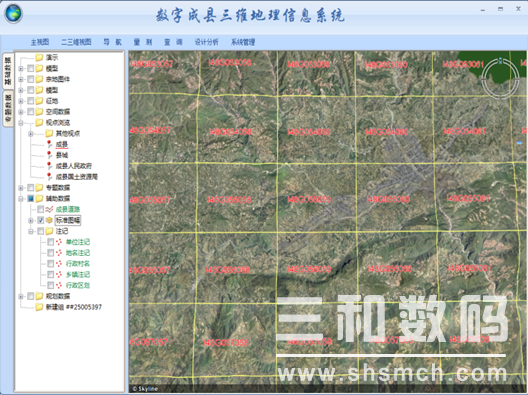Switch to the second vertical side tab
The image size is (528, 395).
pyautogui.click(x=8, y=109)
